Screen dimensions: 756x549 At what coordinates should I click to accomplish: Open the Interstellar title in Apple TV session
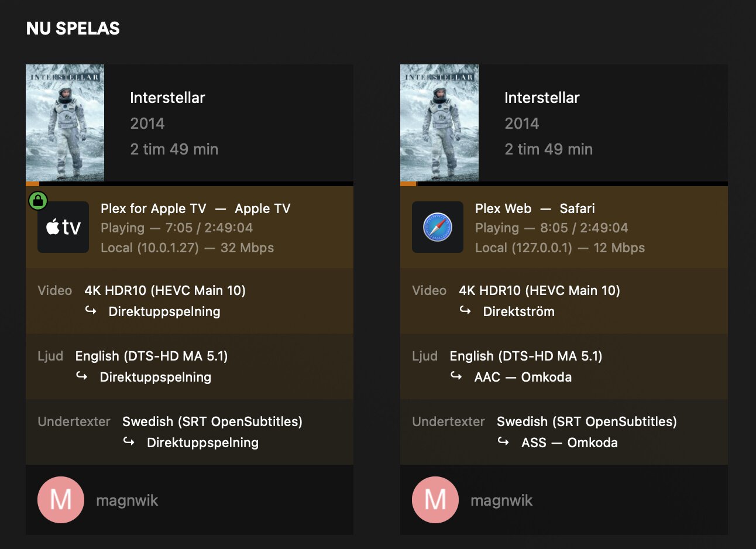click(x=167, y=98)
